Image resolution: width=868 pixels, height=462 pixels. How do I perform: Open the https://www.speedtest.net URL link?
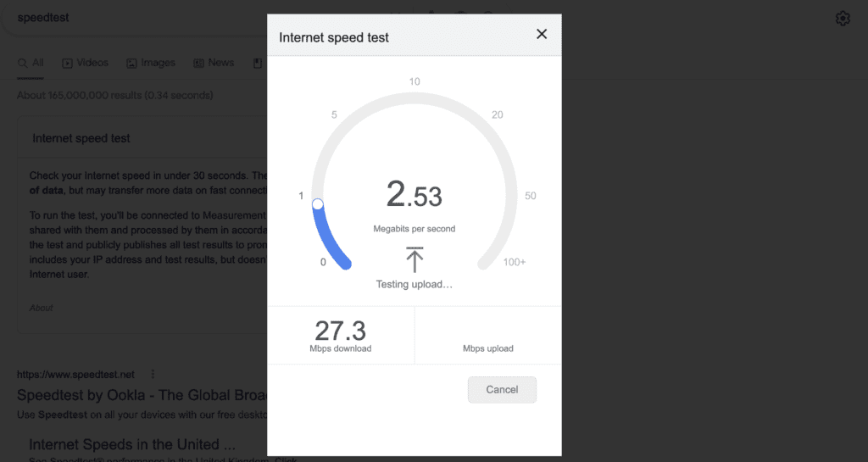tap(75, 375)
